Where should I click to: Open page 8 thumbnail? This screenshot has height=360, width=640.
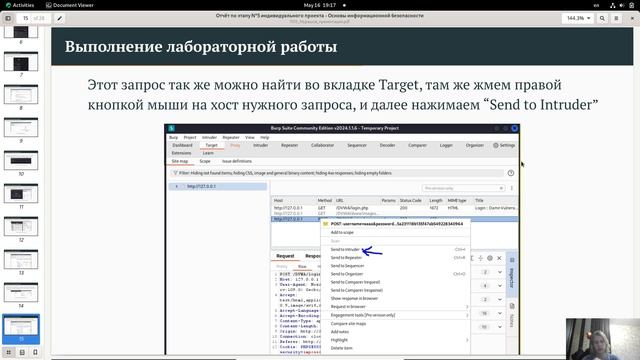21,95
